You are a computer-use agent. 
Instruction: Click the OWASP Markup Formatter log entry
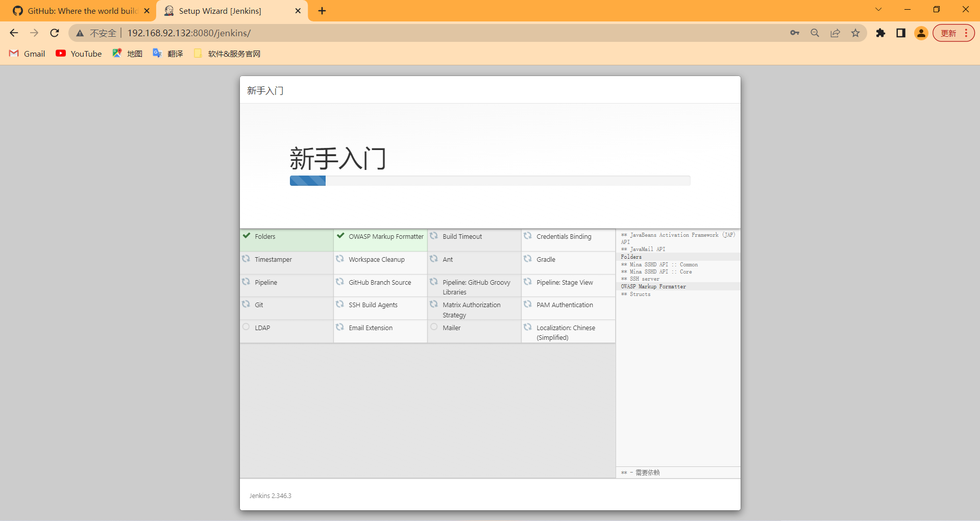653,287
